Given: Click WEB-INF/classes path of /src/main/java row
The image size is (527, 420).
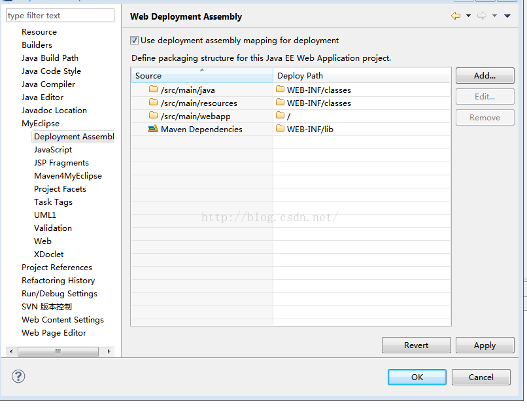Looking at the screenshot, I should pyautogui.click(x=362, y=90).
